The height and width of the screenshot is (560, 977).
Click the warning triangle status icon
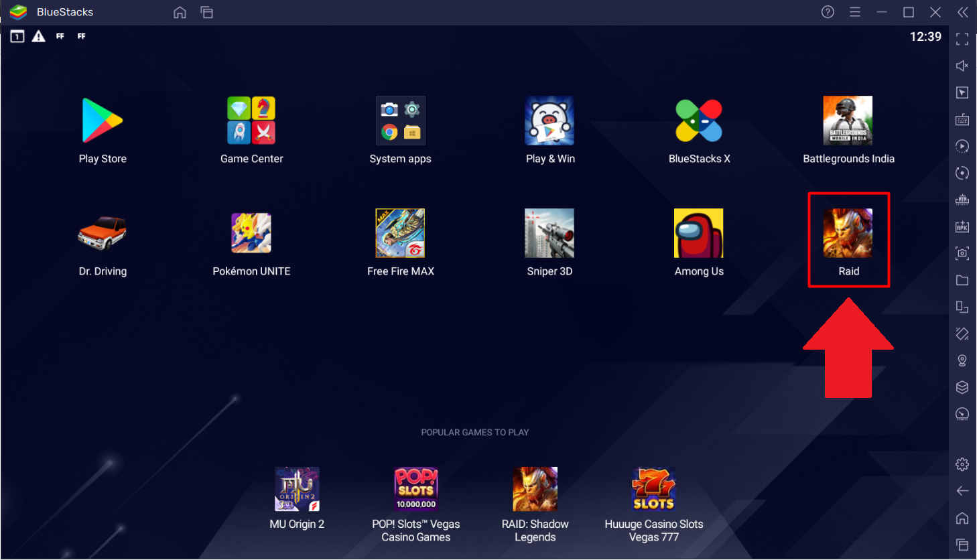coord(39,36)
